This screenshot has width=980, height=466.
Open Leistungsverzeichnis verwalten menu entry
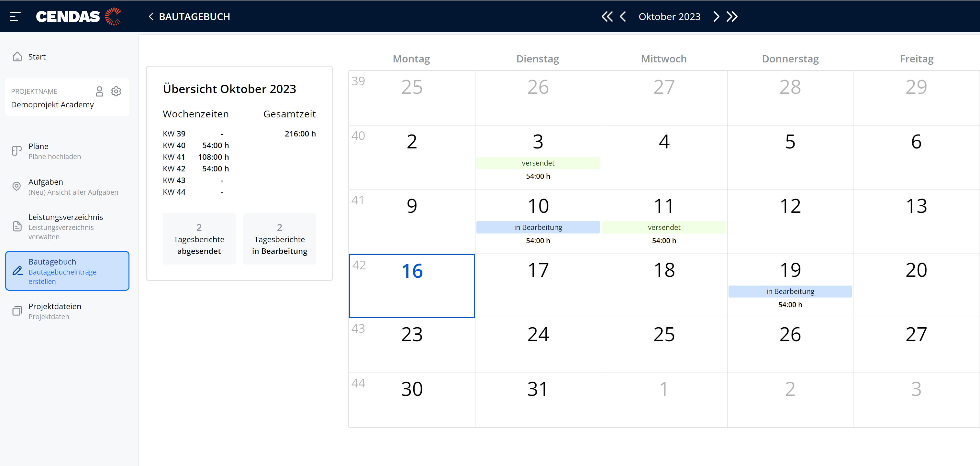[x=67, y=227]
